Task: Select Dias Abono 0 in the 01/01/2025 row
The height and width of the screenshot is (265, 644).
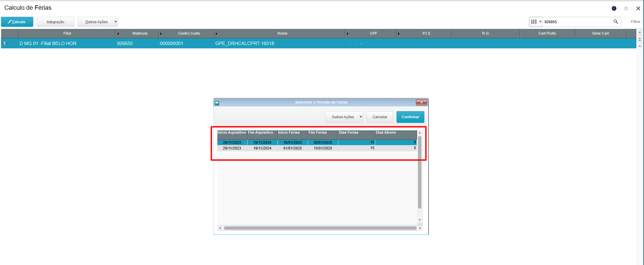Action: pos(396,148)
